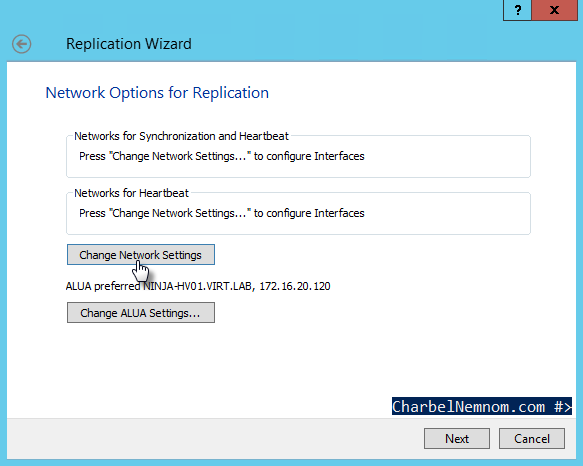Go back using the wizard back arrow
The width and height of the screenshot is (583, 466).
21,44
